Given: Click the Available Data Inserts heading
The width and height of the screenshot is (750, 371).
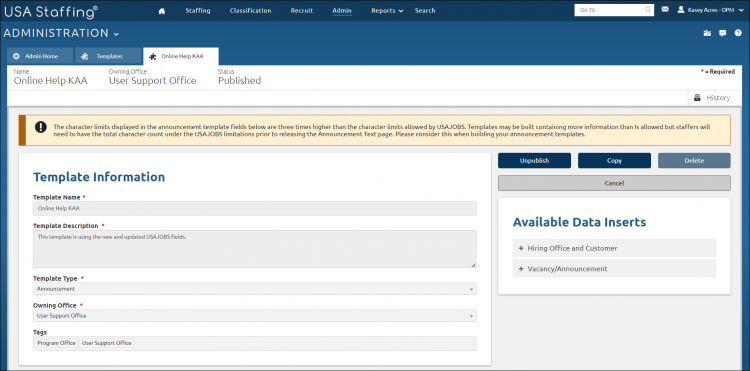Looking at the screenshot, I should [579, 222].
